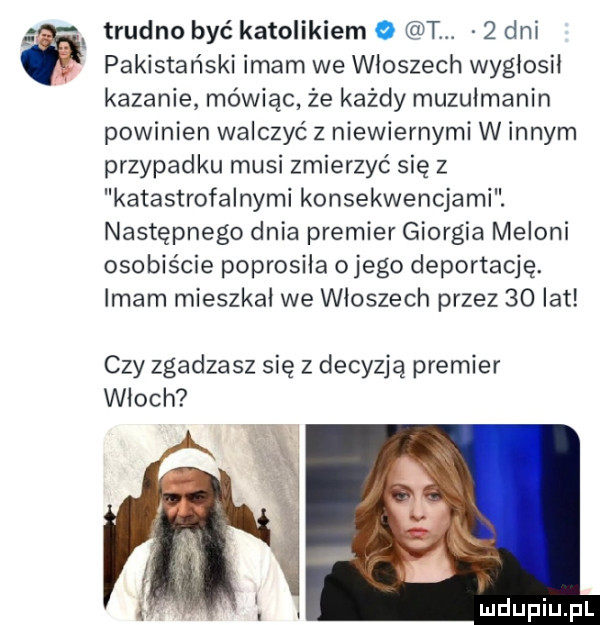
Task: Click the sentence ending przez 30 lat!
Action: pos(341,298)
